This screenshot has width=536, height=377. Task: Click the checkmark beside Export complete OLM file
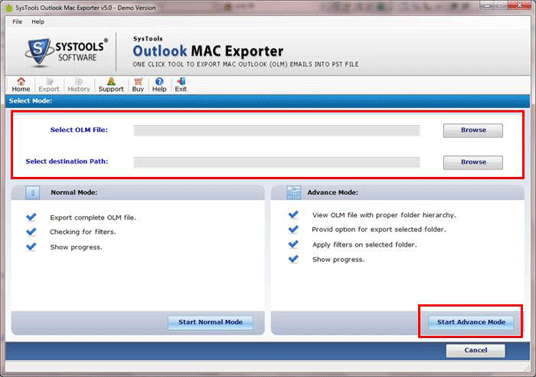click(x=31, y=217)
